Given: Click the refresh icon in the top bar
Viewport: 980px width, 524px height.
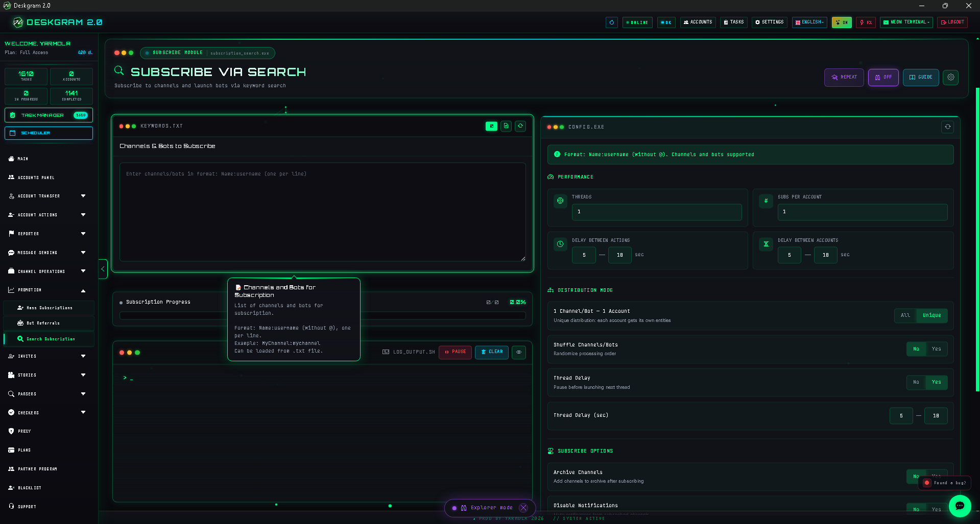Looking at the screenshot, I should pyautogui.click(x=611, y=22).
